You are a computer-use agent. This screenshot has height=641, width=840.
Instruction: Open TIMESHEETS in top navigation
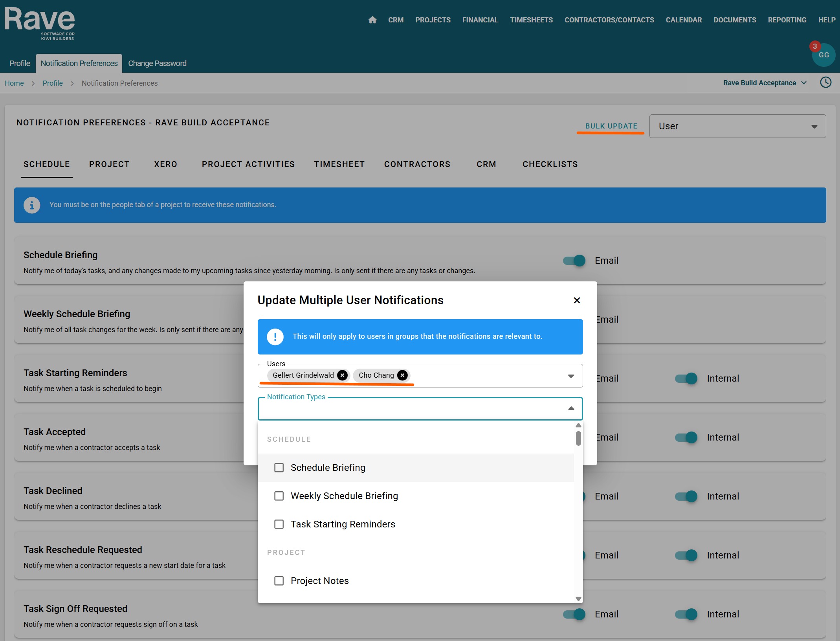click(531, 20)
